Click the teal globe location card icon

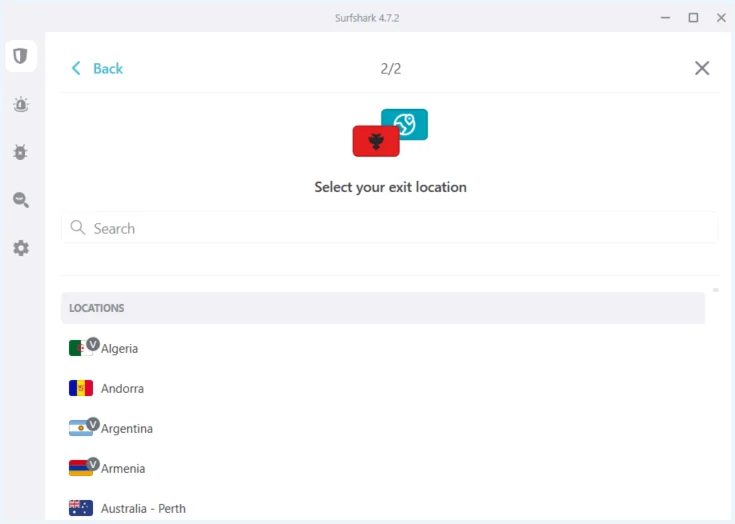point(405,124)
